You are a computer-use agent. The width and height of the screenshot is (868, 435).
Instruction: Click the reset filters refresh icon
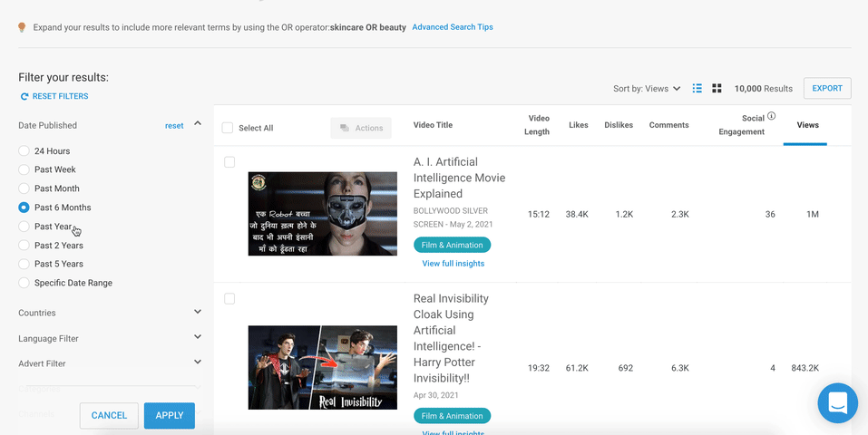click(24, 96)
